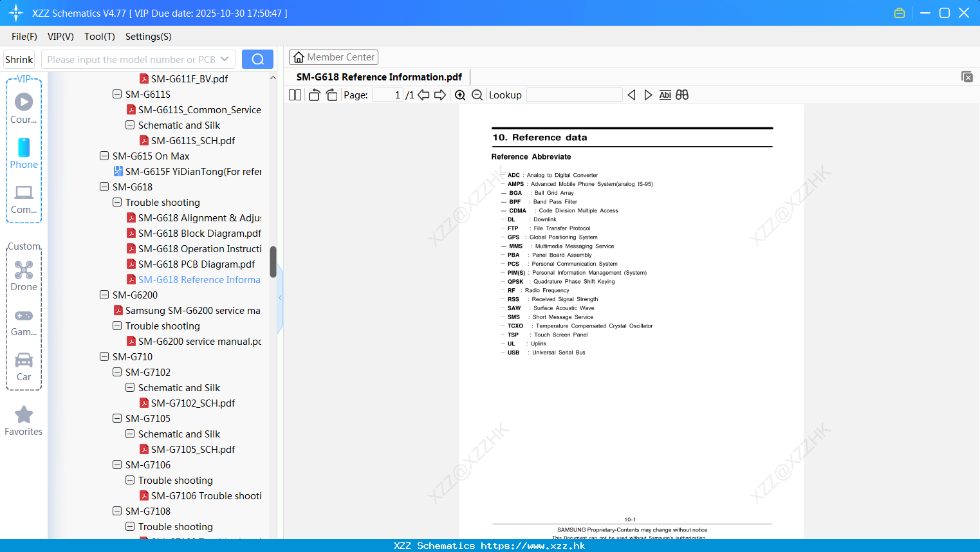Select the Drone sidebar category
The image size is (980, 552).
point(24,276)
